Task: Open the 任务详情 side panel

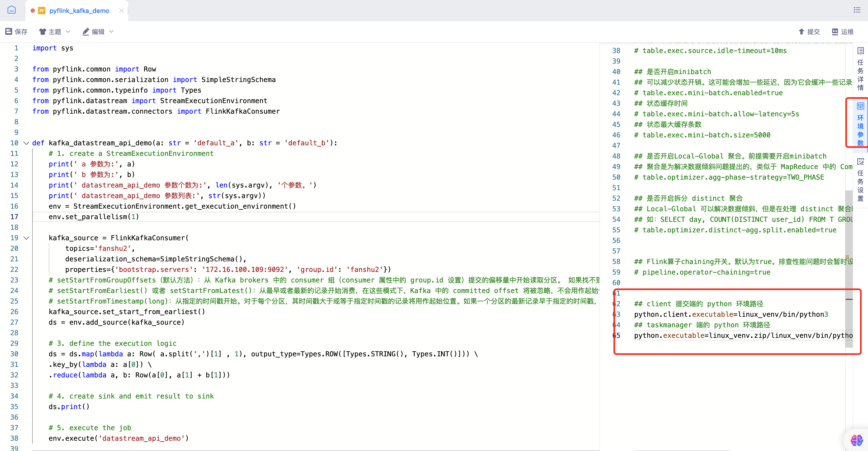Action: click(860, 69)
